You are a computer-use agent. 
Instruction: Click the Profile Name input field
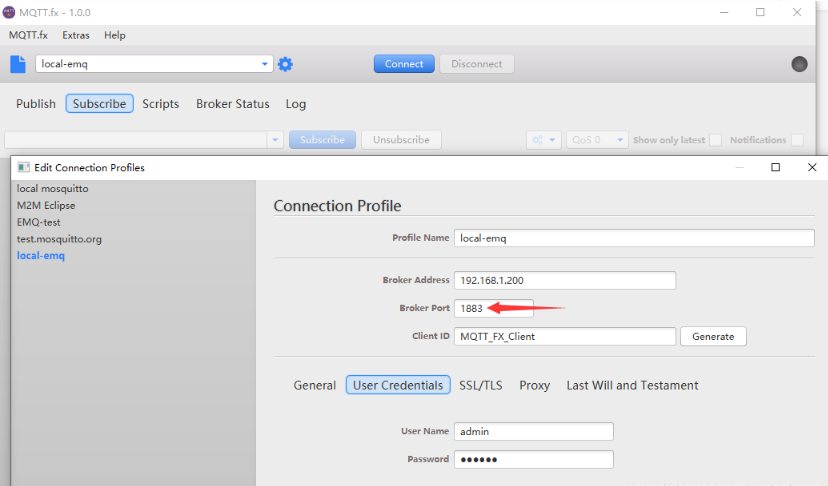point(634,238)
